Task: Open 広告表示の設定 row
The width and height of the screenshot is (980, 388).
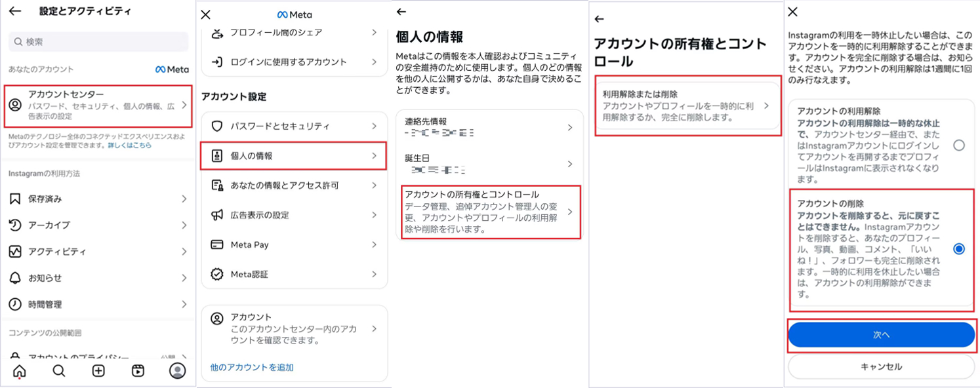Action: tap(295, 215)
